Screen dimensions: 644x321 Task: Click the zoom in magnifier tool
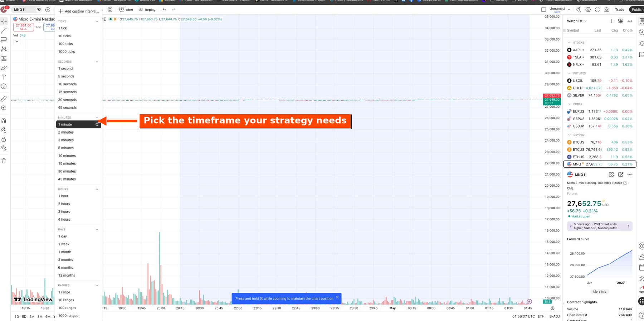coord(4,108)
